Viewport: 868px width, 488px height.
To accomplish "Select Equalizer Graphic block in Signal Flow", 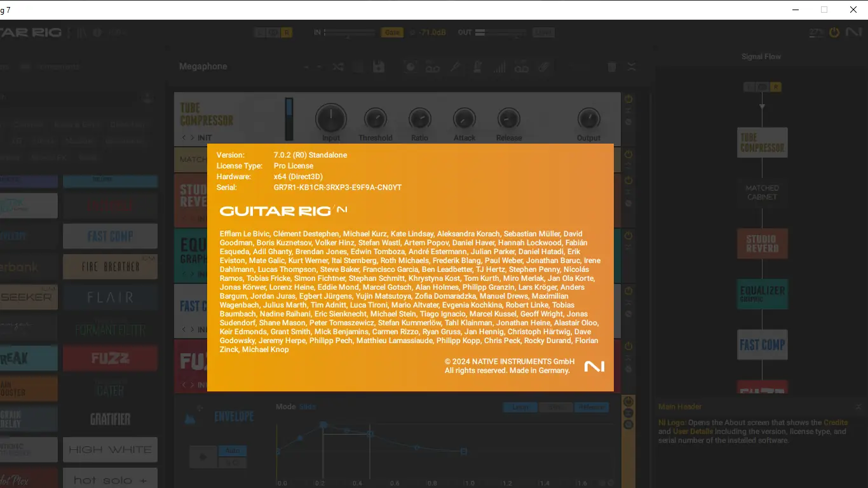I will (763, 294).
